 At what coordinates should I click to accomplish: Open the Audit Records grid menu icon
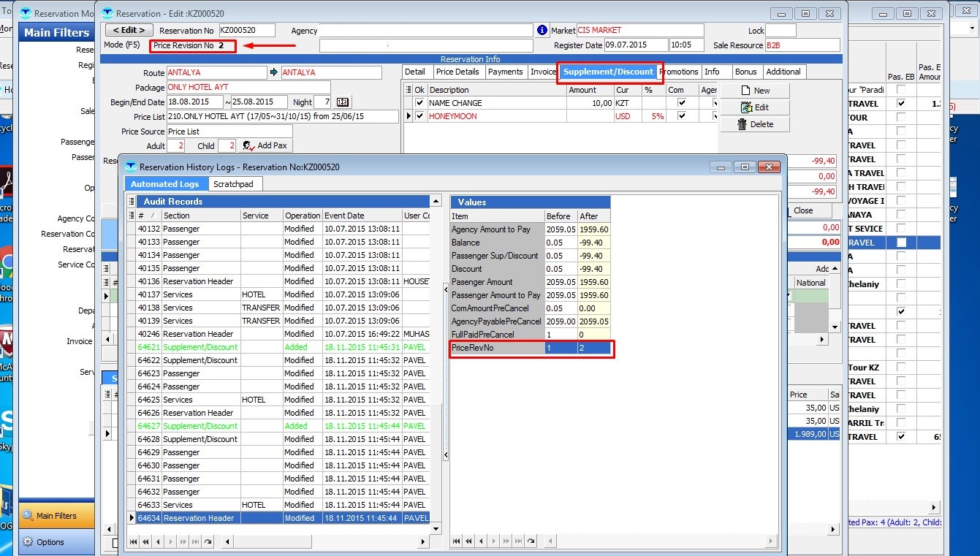point(132,202)
